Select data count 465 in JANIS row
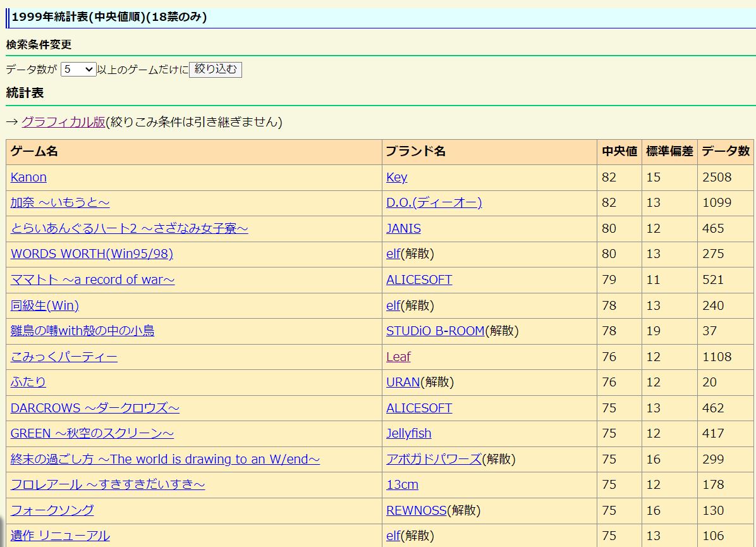The width and height of the screenshot is (756, 547). point(713,228)
